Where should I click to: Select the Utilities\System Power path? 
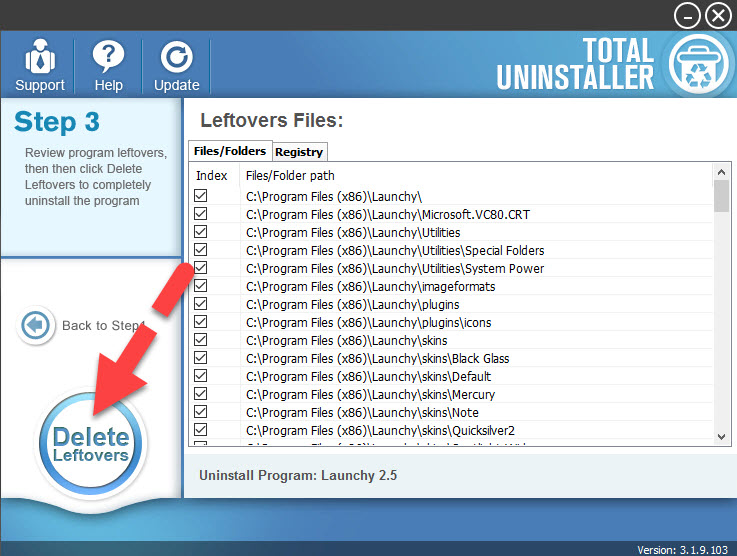click(395, 268)
